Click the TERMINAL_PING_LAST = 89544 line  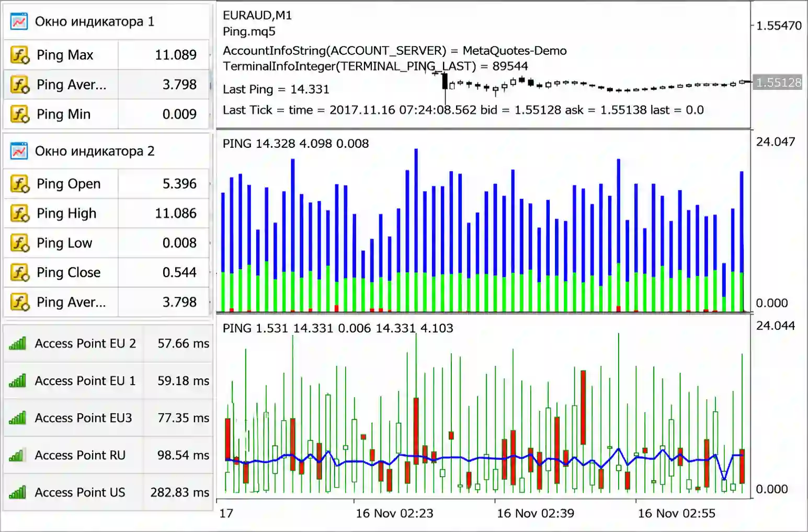(375, 66)
